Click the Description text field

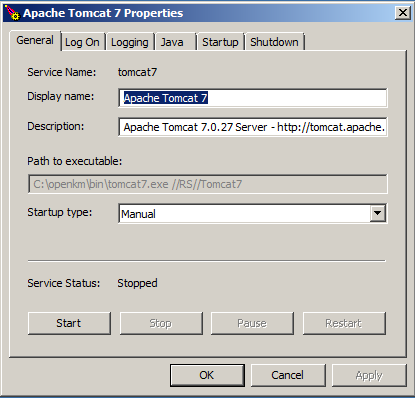point(253,127)
